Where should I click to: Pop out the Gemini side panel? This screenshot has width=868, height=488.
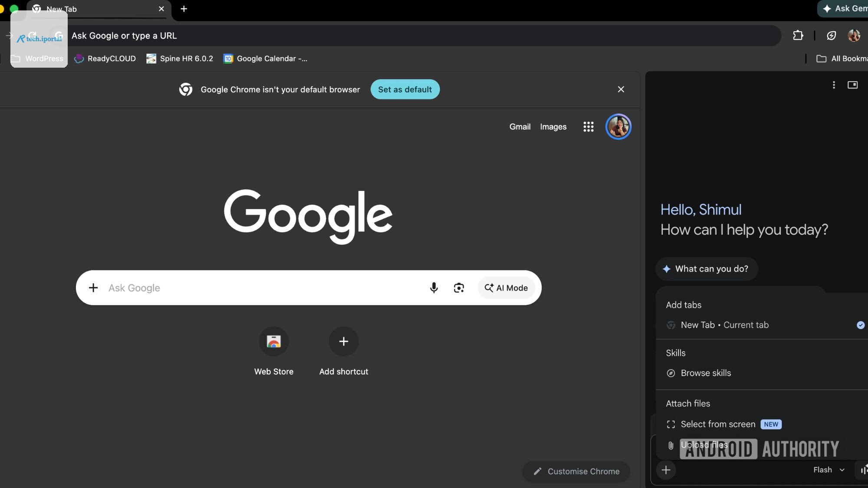point(852,85)
